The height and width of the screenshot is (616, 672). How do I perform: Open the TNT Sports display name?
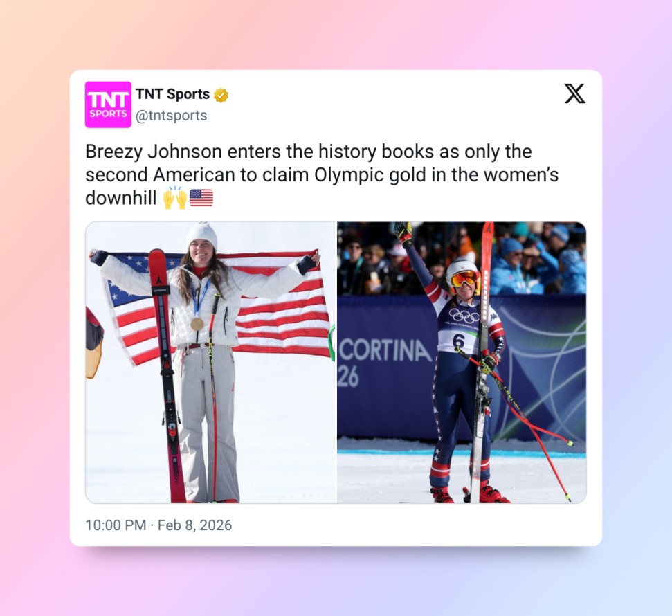(x=173, y=94)
